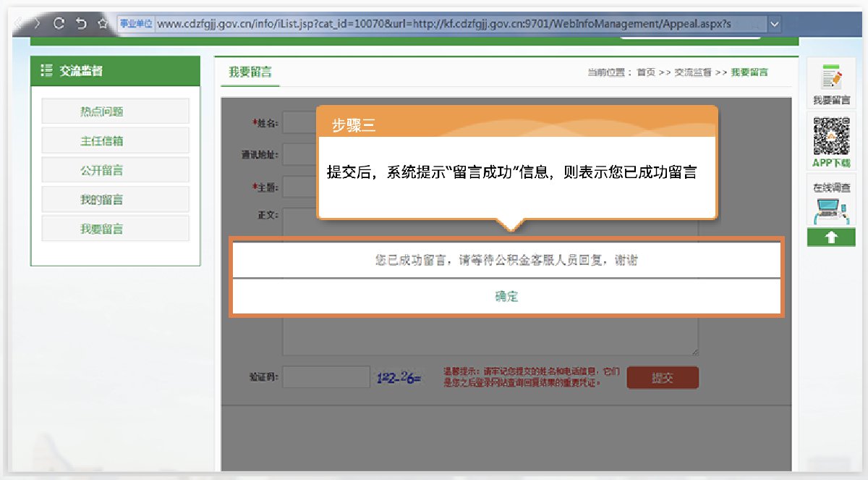Image resolution: width=868 pixels, height=480 pixels.
Task: Open 主任信箱 from the sidebar menu
Action: (115, 141)
